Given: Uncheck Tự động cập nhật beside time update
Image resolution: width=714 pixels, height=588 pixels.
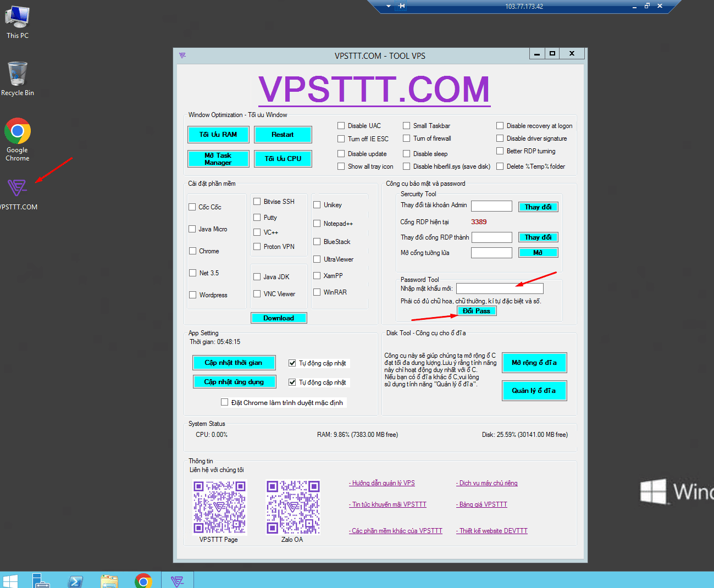Looking at the screenshot, I should point(292,363).
